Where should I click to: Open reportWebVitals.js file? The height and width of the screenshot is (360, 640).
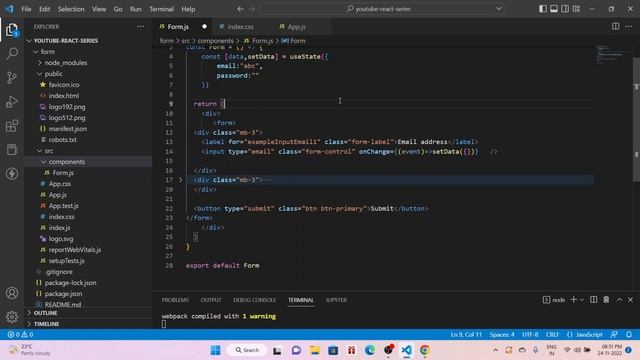point(75,250)
